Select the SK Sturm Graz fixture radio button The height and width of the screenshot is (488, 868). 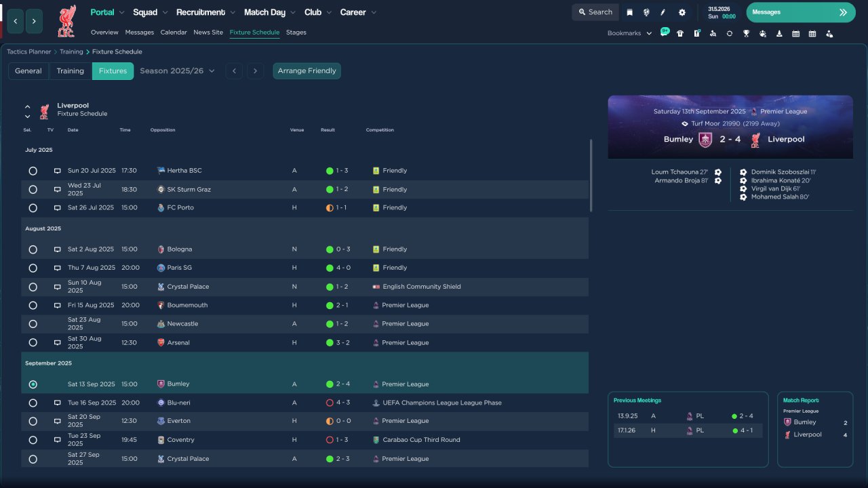(33, 190)
